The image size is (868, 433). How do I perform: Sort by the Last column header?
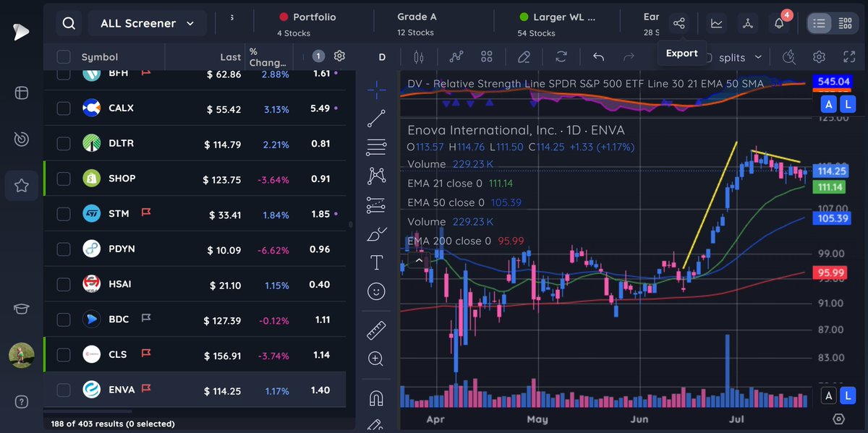click(231, 57)
